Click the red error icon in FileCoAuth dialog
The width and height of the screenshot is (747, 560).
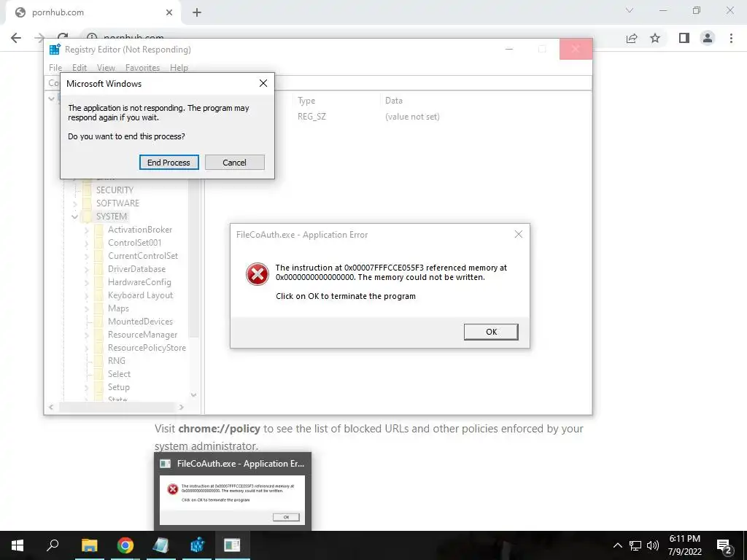pos(258,274)
